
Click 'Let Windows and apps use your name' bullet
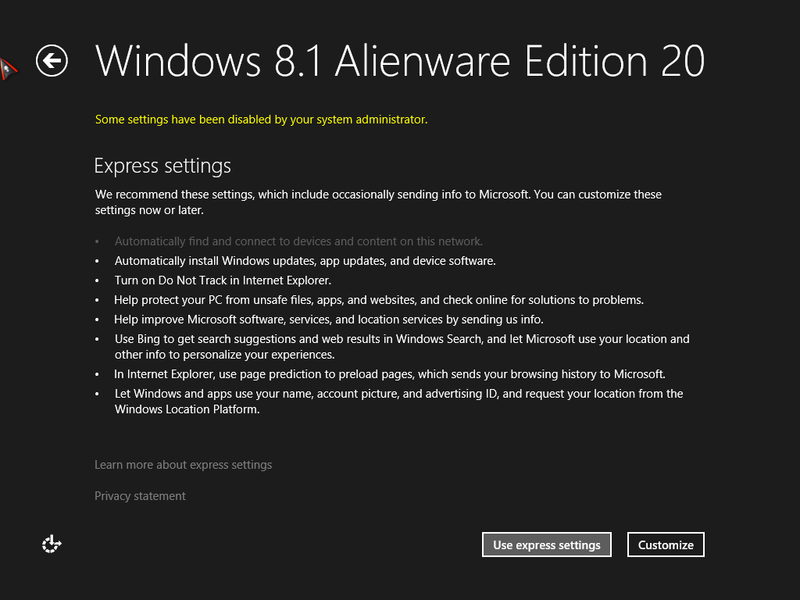[398, 401]
